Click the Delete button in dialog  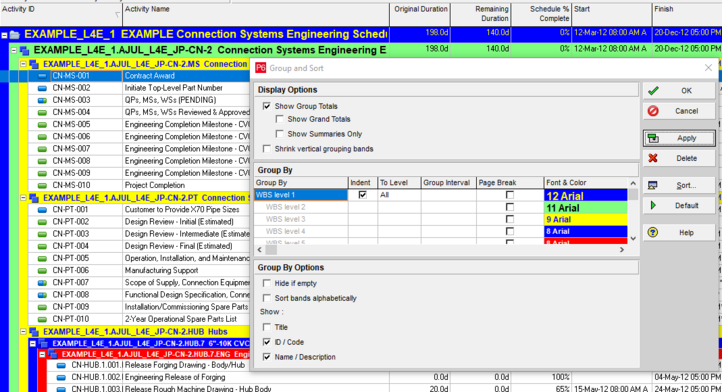click(x=679, y=158)
